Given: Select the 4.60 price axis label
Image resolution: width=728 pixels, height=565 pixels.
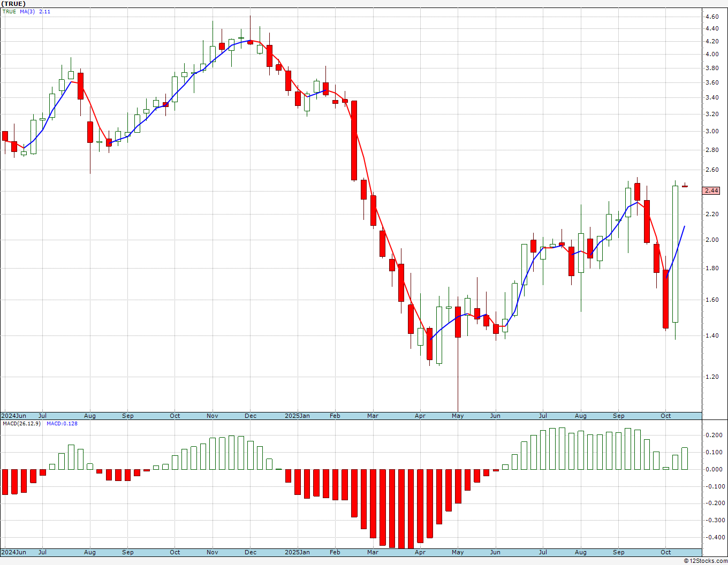Looking at the screenshot, I should click(x=712, y=17).
